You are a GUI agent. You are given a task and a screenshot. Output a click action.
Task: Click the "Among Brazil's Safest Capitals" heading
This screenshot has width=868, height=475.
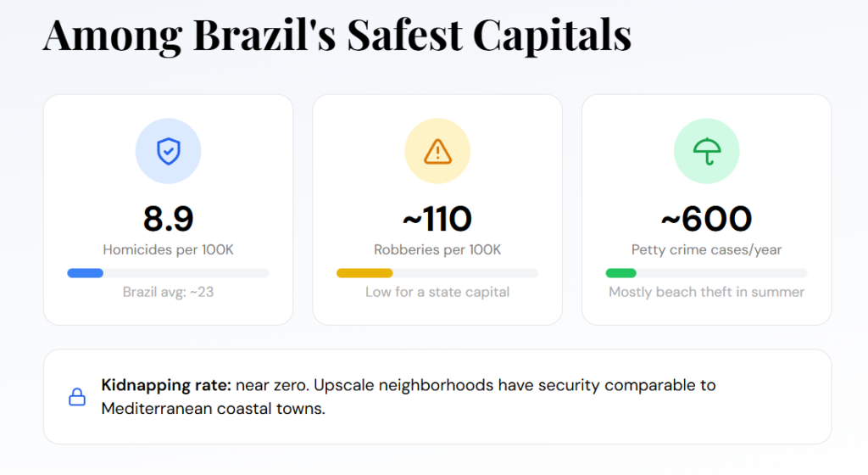tap(337, 36)
